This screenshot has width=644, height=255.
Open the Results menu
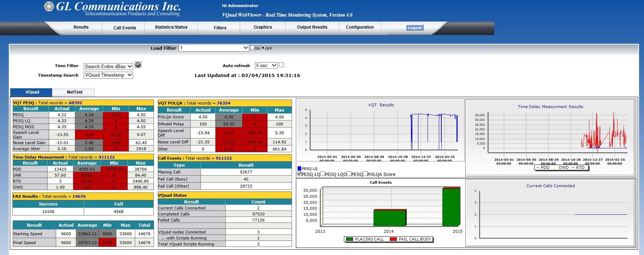pos(81,27)
